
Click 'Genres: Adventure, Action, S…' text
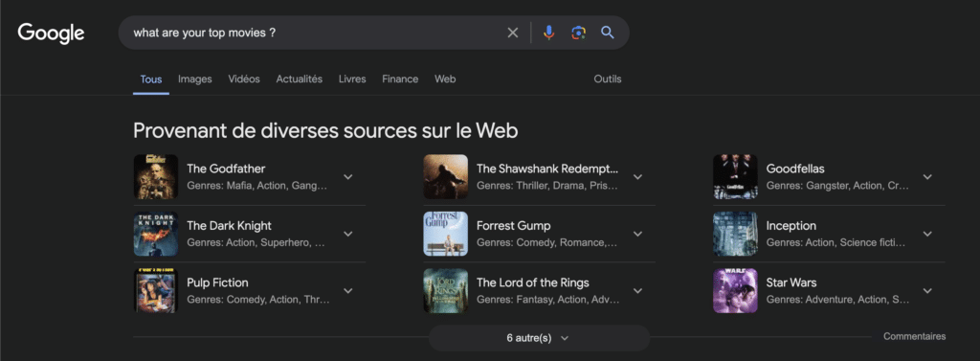(837, 300)
